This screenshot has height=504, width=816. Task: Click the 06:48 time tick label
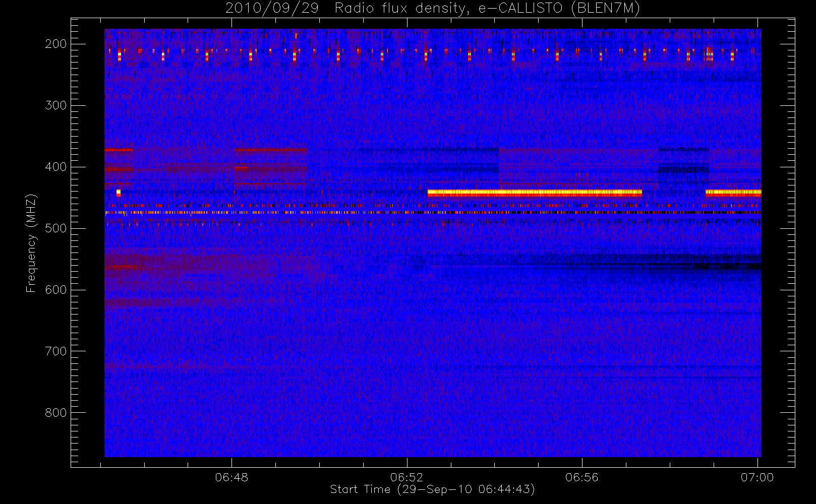(x=231, y=477)
